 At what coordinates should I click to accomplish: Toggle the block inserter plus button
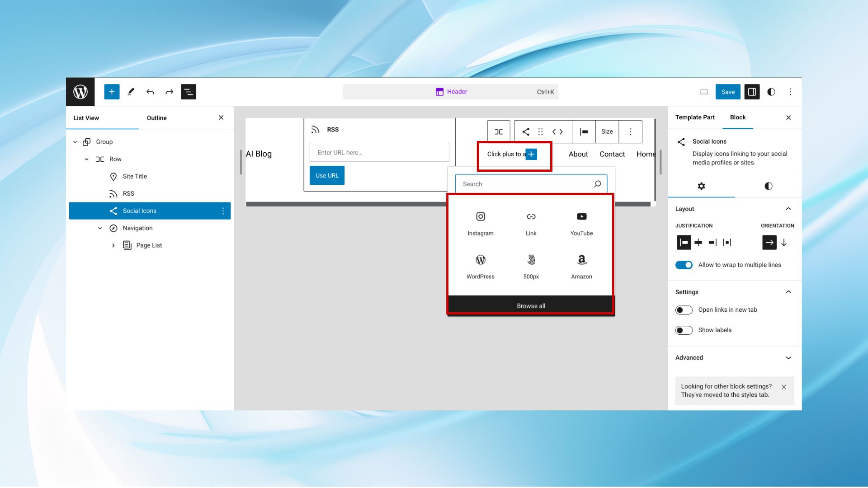(112, 92)
